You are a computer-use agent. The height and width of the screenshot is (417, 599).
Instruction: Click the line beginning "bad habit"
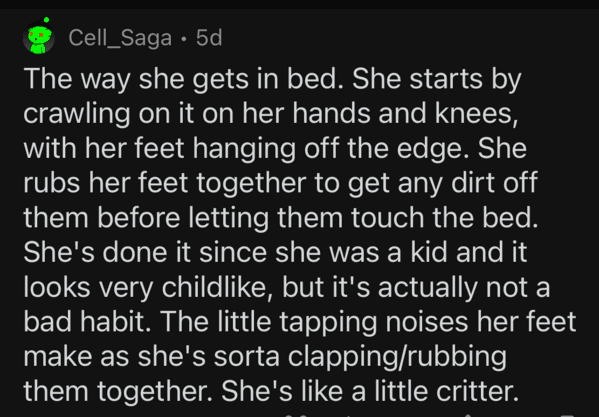point(300,322)
